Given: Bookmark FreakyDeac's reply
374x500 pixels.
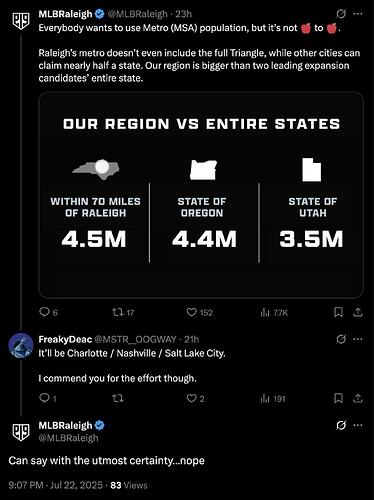Looking at the screenshot, I should tap(338, 398).
